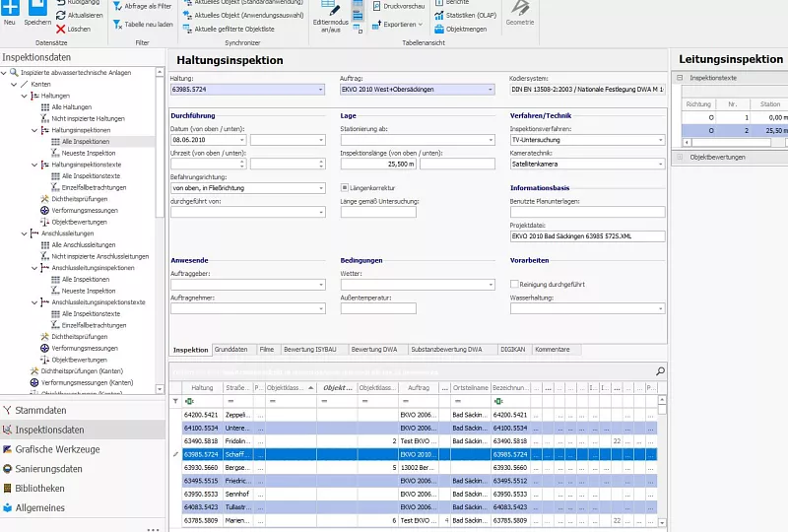Click filter funnel icon in table filter row
The height and width of the screenshot is (532, 788).
click(x=175, y=401)
